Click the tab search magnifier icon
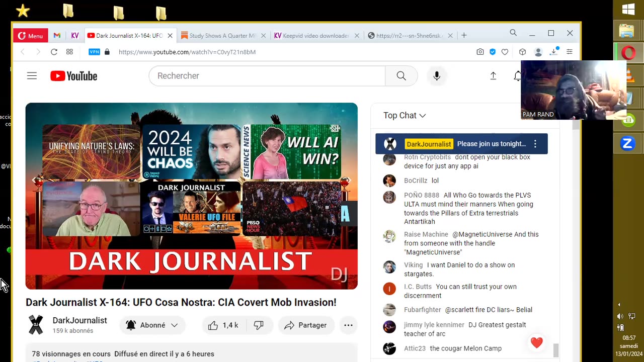Viewport: 644px width, 362px height. point(513,33)
